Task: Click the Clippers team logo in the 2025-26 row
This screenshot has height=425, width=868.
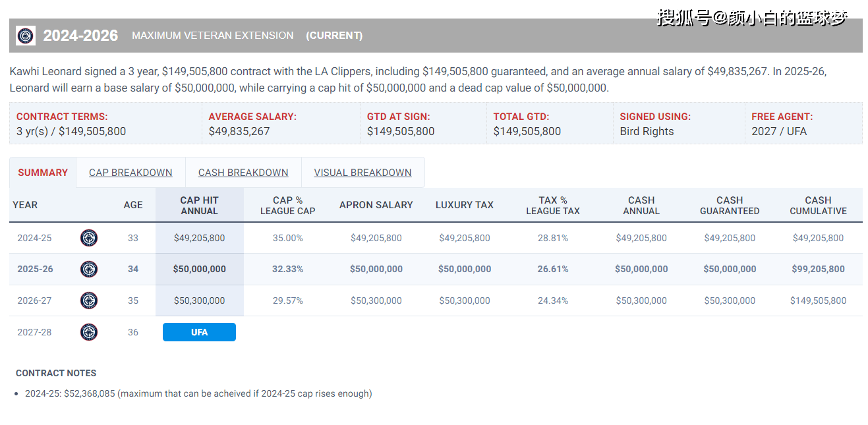Action: (89, 269)
